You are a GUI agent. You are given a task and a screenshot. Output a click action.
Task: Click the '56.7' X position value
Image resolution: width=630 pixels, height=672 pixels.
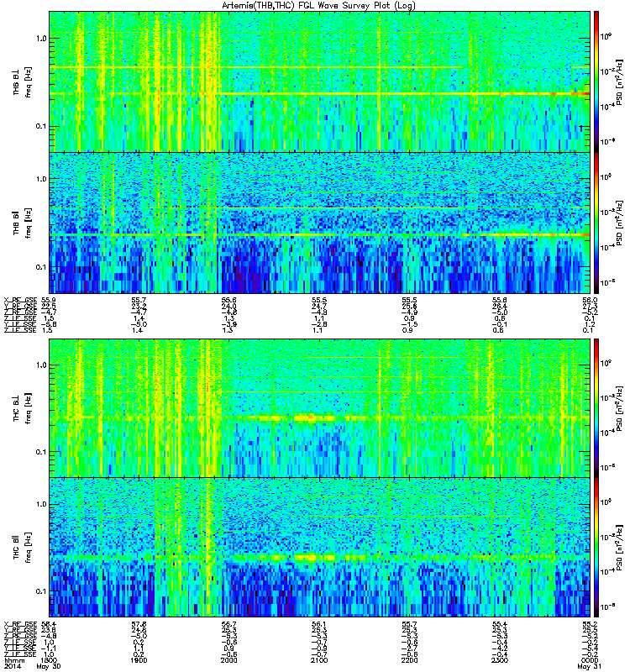tap(228, 623)
